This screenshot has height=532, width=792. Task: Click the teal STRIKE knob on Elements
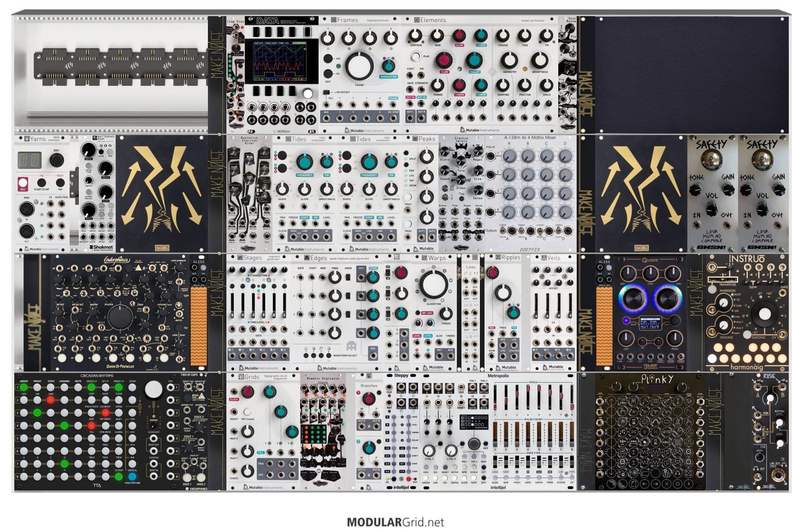(481, 35)
